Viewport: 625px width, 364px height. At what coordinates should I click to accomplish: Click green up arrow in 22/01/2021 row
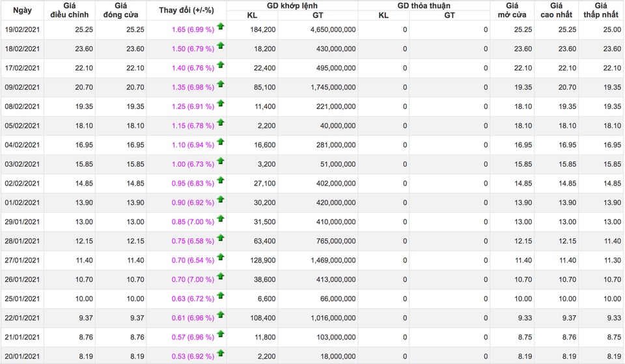tap(221, 315)
